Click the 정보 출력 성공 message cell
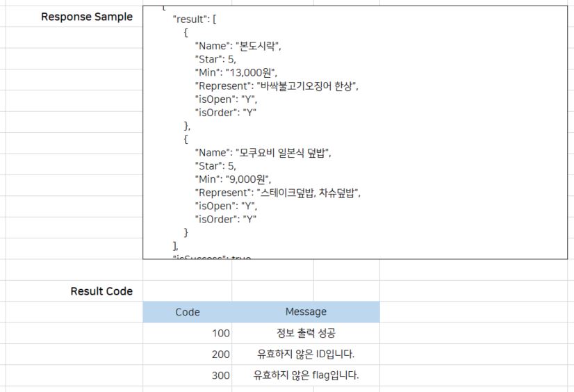 point(306,334)
